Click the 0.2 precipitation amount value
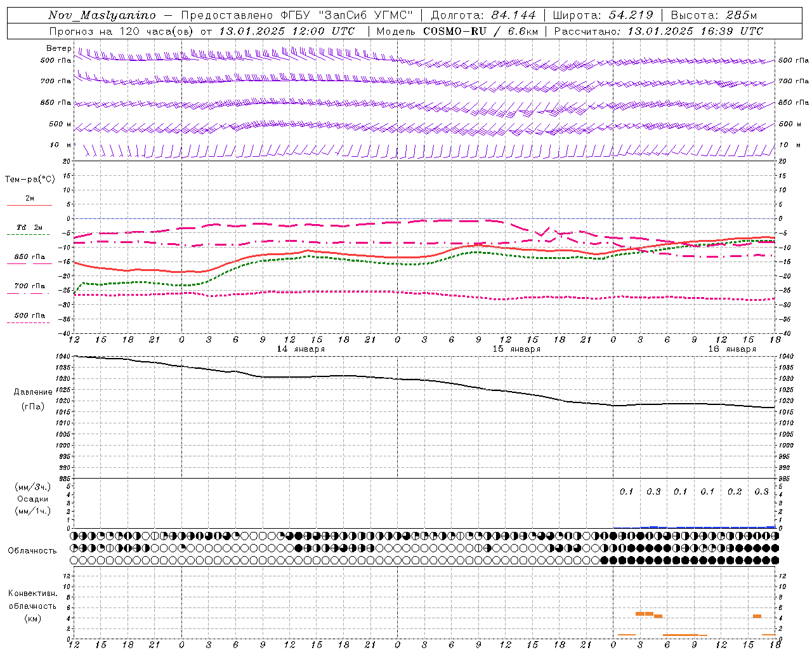812x650 pixels. (735, 491)
